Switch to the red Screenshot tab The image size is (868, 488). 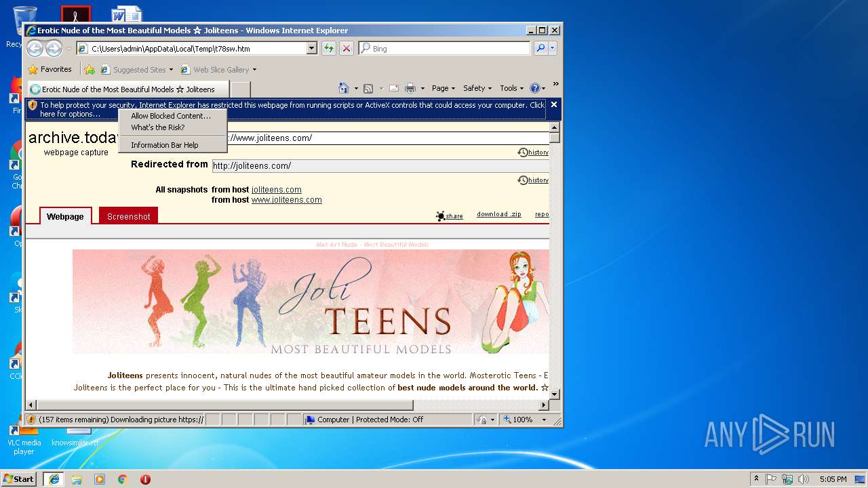(x=129, y=216)
